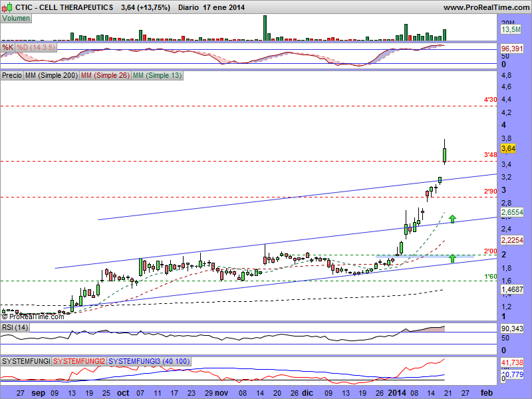Select the Volumen panel label
The width and height of the screenshot is (532, 399).
16,19
